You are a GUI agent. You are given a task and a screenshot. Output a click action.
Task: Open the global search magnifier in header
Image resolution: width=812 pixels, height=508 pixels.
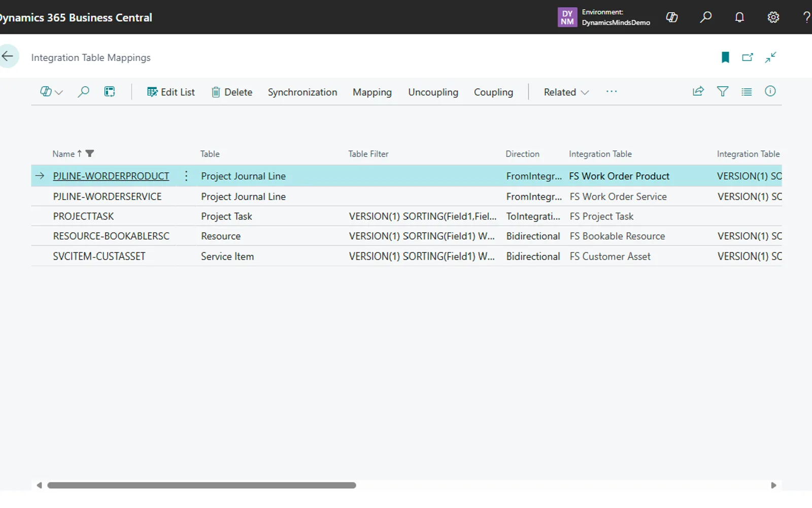click(x=705, y=17)
